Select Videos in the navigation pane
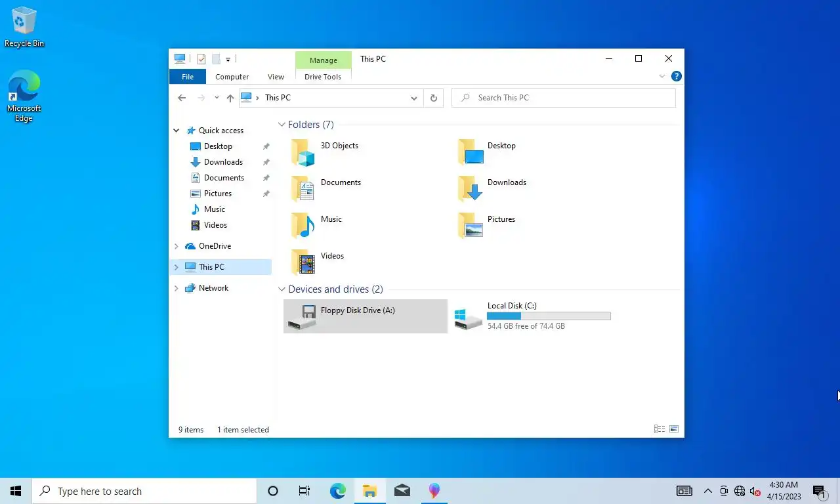The height and width of the screenshot is (504, 840). click(215, 225)
